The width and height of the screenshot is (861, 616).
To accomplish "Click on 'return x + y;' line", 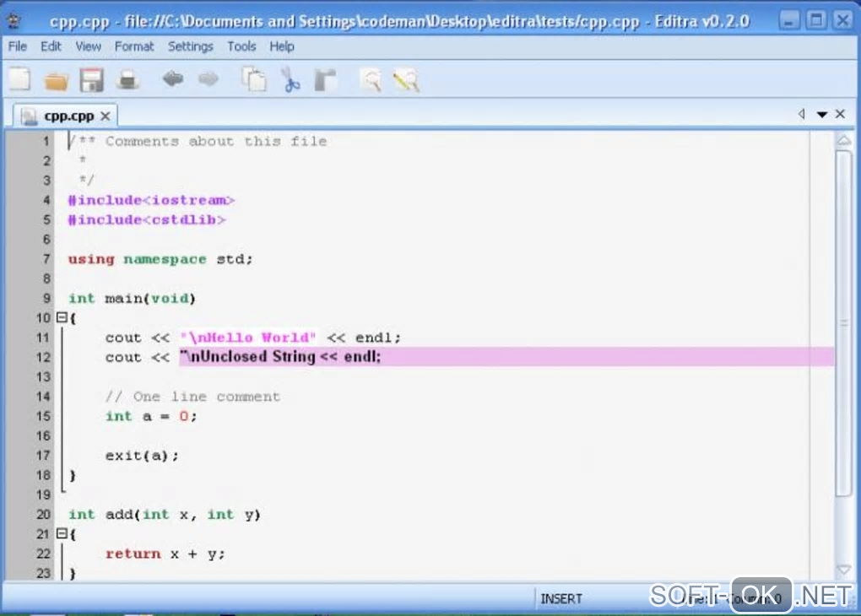I will [x=165, y=554].
